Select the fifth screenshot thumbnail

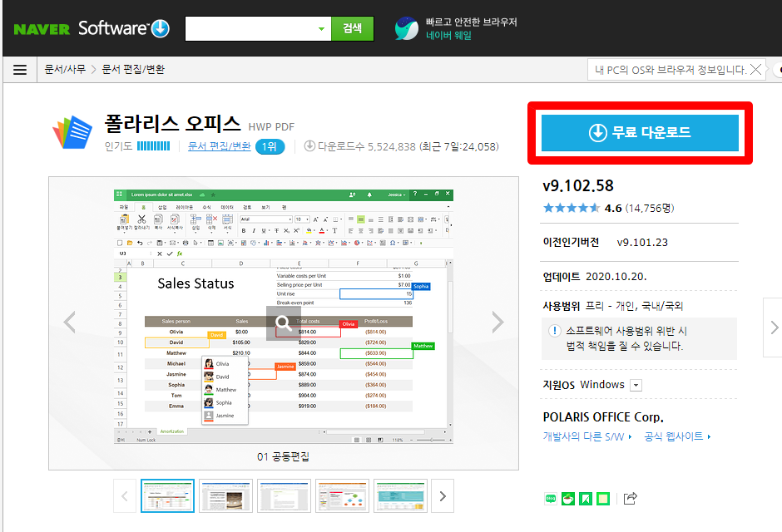(x=400, y=495)
